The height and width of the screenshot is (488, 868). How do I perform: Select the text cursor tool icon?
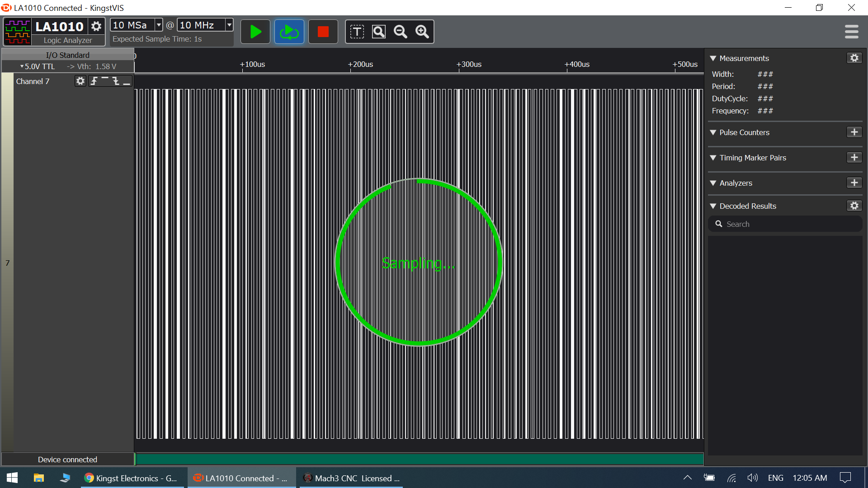pyautogui.click(x=357, y=32)
